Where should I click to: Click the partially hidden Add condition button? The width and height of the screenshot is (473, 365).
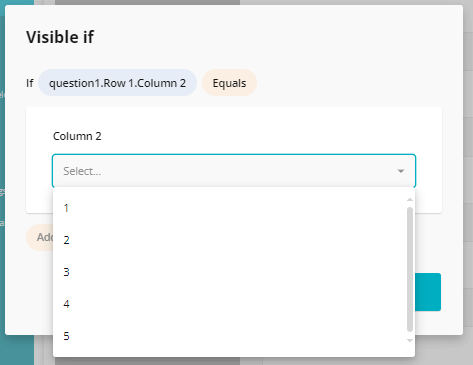[x=39, y=237]
